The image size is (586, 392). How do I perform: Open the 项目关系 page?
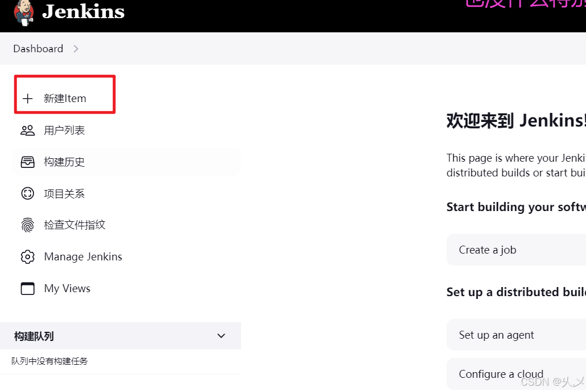pos(64,193)
